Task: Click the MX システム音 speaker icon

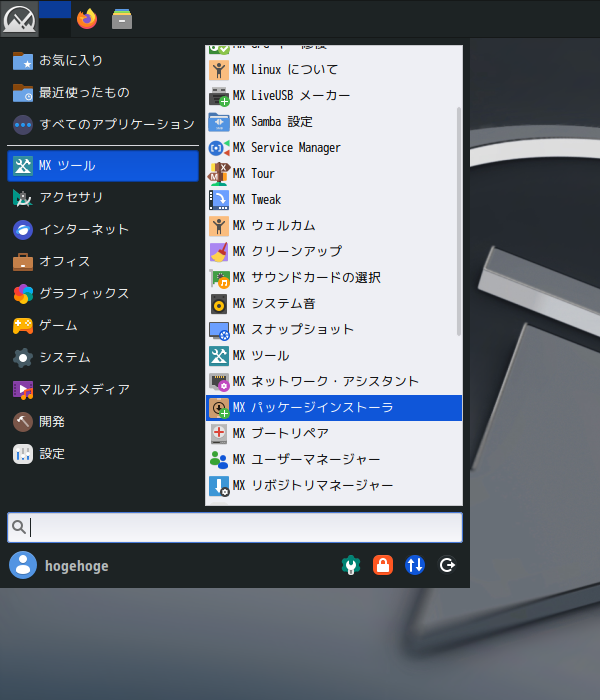Action: [219, 304]
